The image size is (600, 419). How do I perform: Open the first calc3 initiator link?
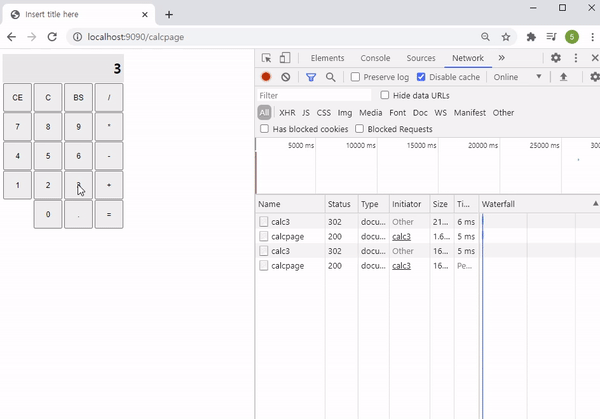[401, 236]
